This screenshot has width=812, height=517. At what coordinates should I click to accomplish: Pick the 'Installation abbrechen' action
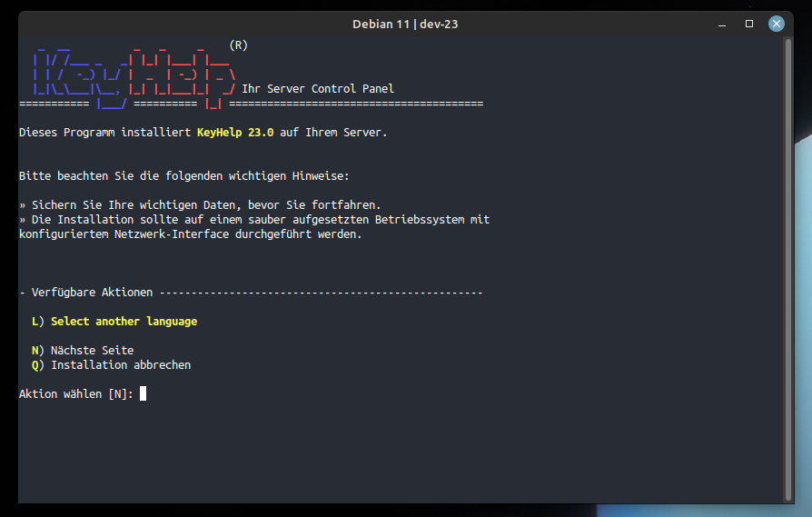point(120,365)
